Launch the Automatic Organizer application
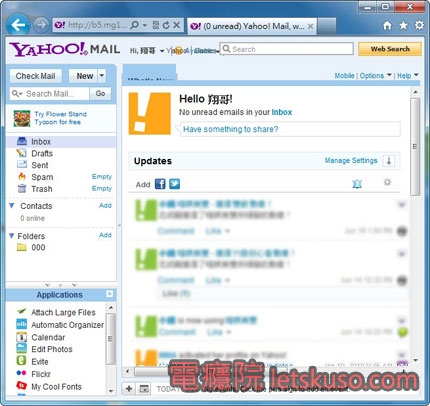Viewport: 430px width, 406px height. click(x=67, y=325)
